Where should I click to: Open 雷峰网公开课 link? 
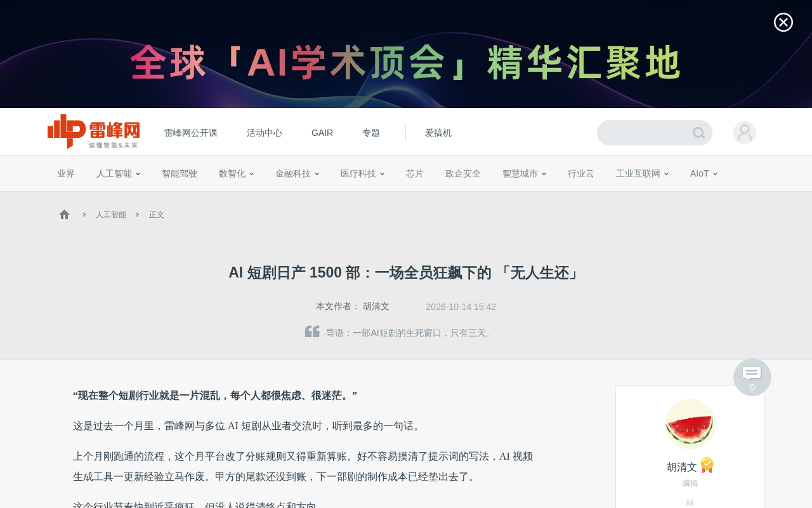(x=191, y=133)
